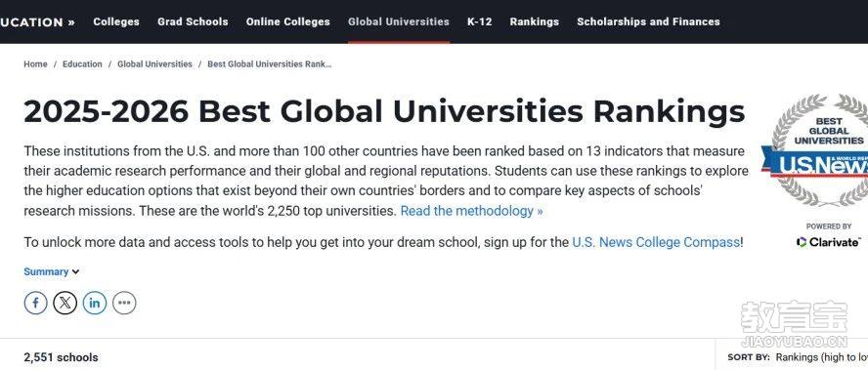Click Global Universities breadcrumb link
Image resolution: width=868 pixels, height=370 pixels.
(154, 64)
